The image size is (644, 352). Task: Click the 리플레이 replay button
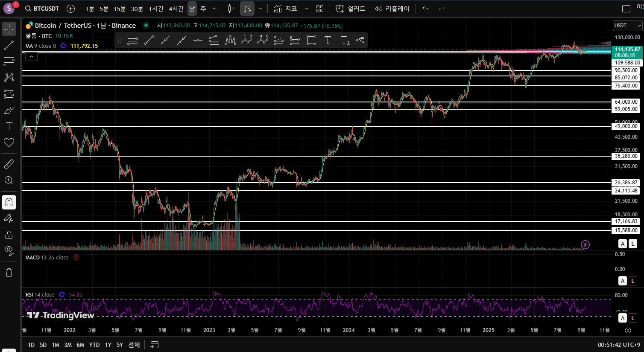click(392, 9)
